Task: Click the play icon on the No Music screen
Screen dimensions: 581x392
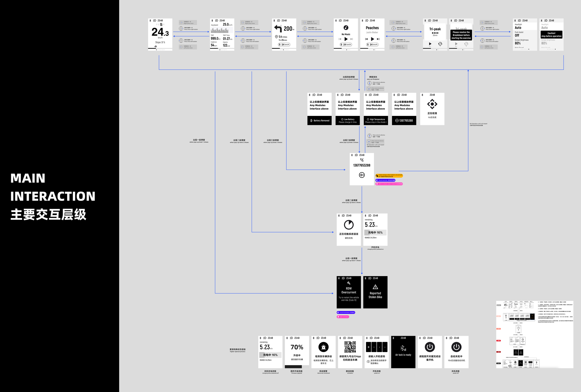Action: [346, 39]
